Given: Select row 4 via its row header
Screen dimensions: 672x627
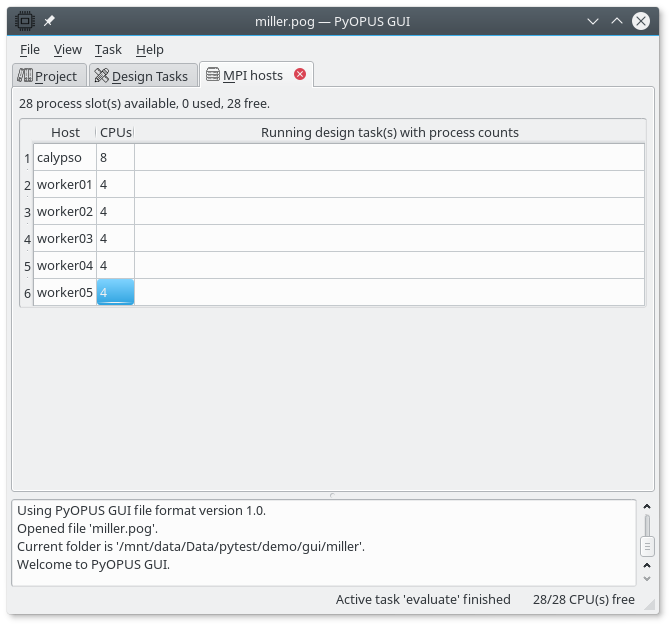Looking at the screenshot, I should coord(27,239).
